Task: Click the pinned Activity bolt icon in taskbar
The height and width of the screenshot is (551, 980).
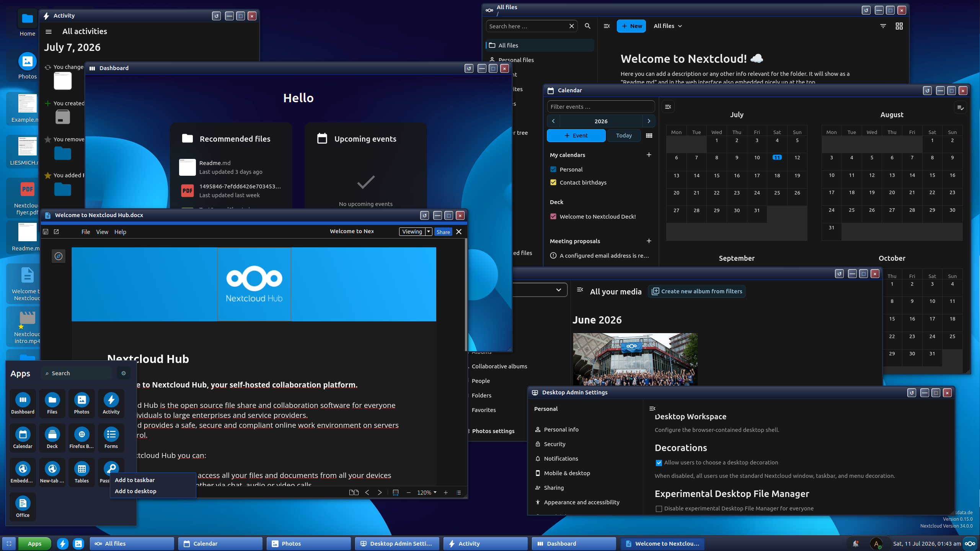Action: point(63,543)
